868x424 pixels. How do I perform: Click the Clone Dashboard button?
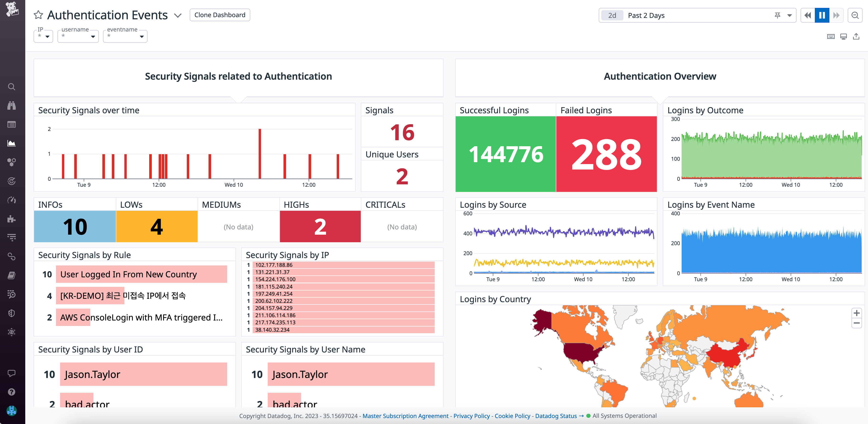220,15
